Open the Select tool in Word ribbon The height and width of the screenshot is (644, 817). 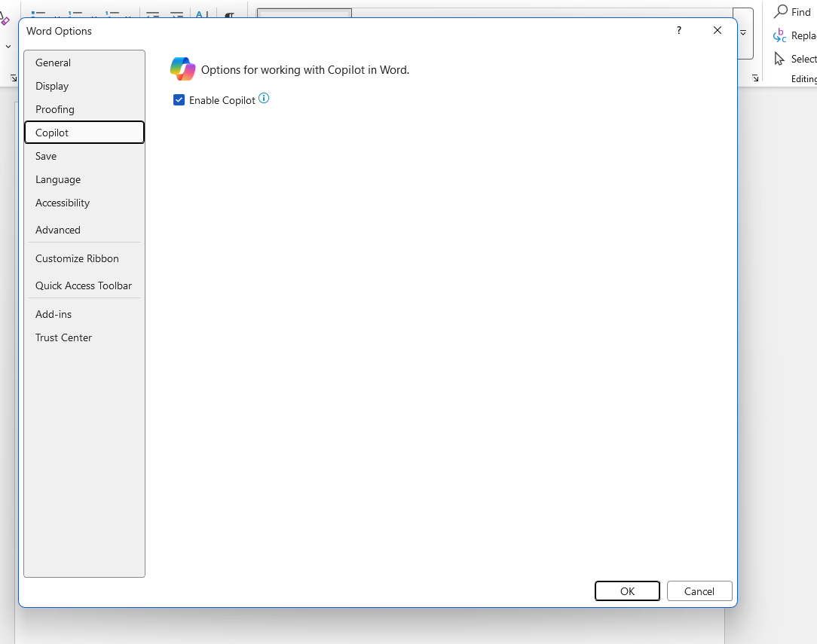tap(794, 59)
